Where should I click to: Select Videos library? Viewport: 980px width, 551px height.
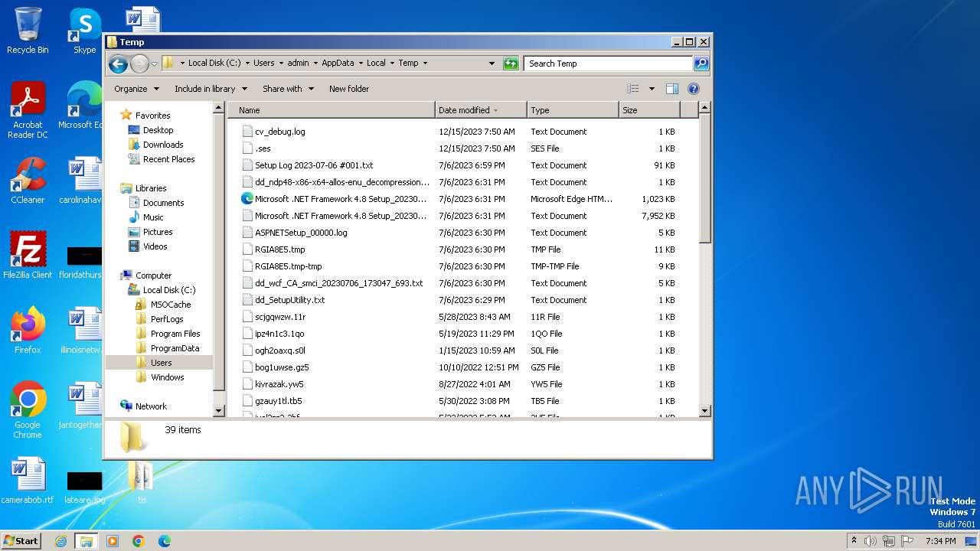[155, 246]
